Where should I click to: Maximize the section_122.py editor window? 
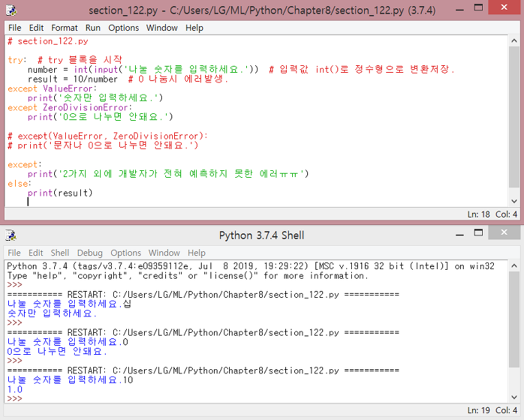click(479, 8)
